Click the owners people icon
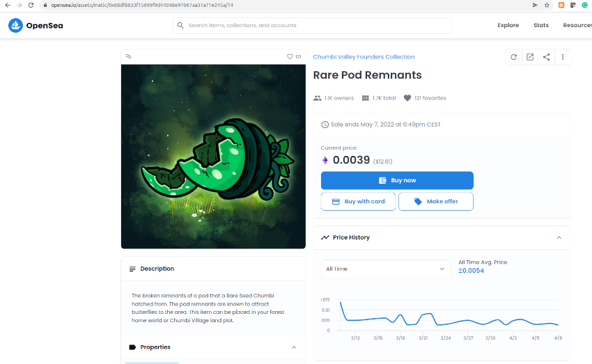592x364 pixels. 317,98
